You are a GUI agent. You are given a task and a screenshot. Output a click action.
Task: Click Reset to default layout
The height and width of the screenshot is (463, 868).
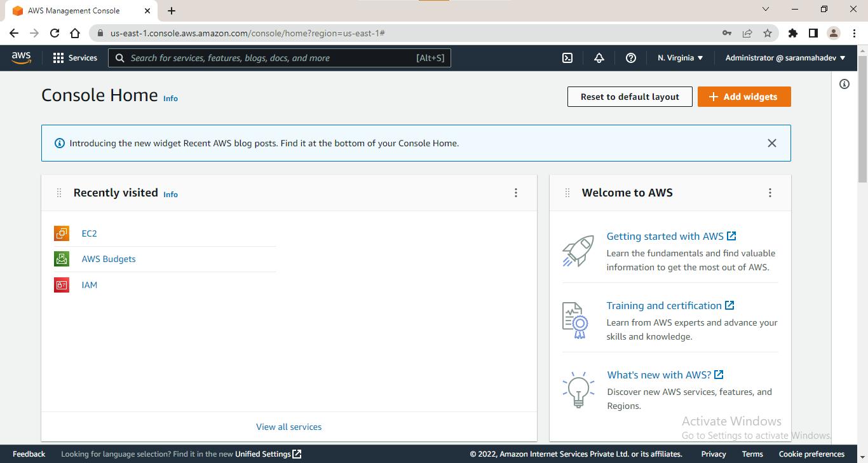pyautogui.click(x=630, y=97)
